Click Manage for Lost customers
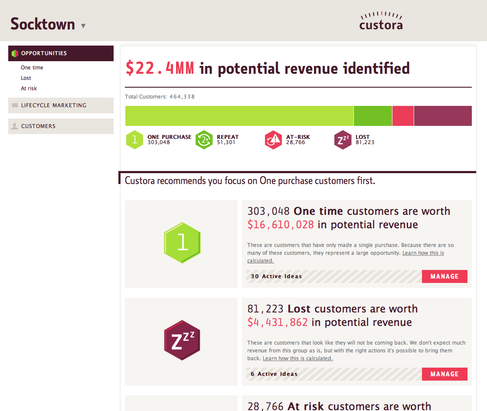The width and height of the screenshot is (487, 411). pos(445,374)
